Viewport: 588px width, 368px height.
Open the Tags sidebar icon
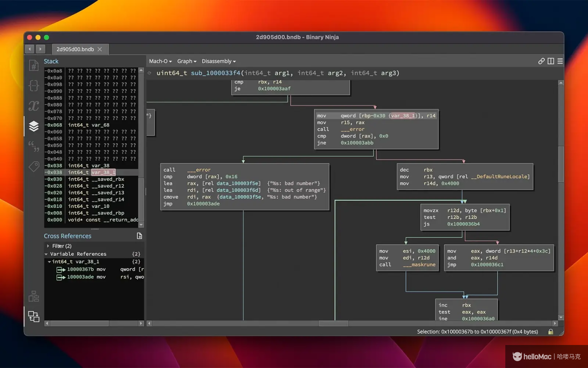click(x=34, y=167)
